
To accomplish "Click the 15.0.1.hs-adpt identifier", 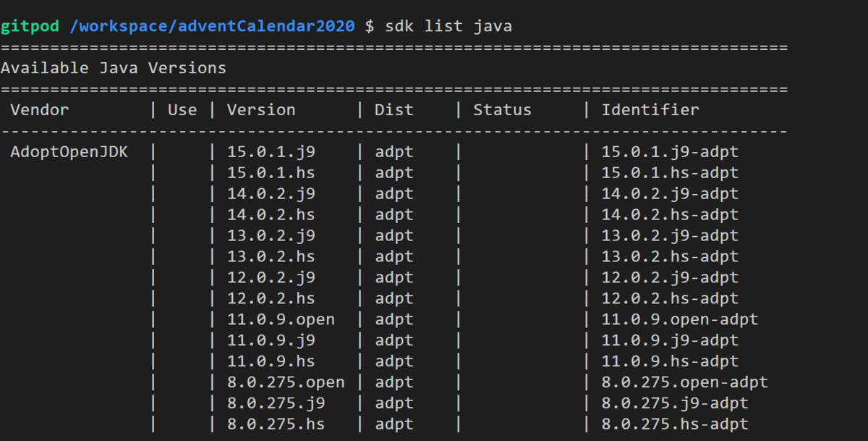I will point(670,174).
